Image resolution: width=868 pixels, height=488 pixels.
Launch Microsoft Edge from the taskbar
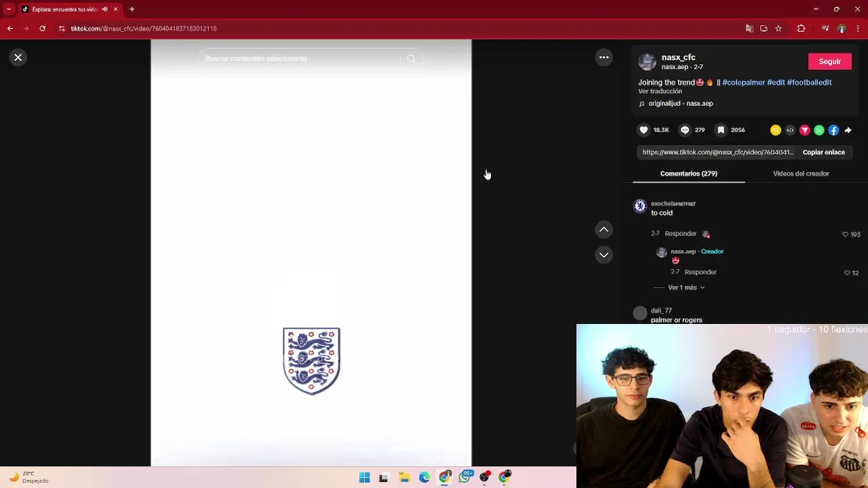coord(425,478)
